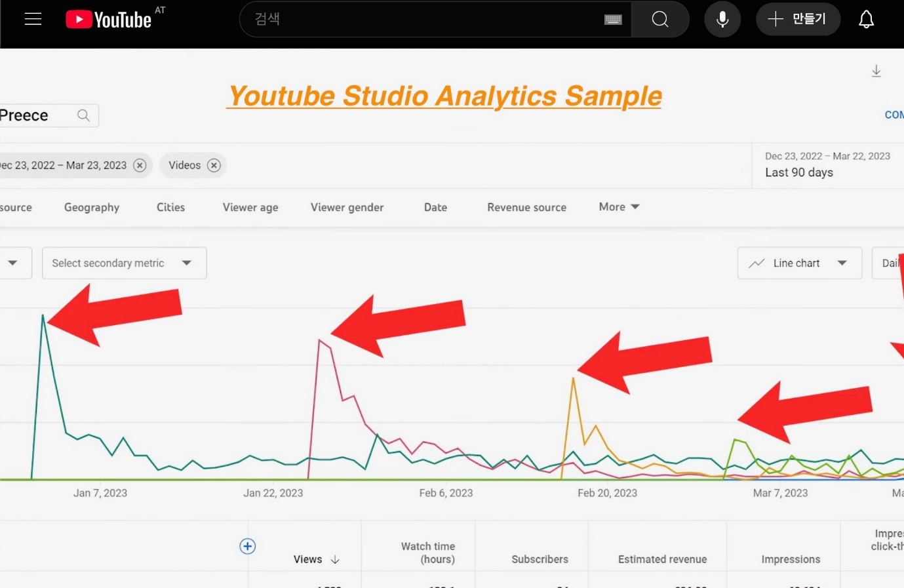Open the on-screen keyboard icon
Viewport: 904px width, 588px height.
[613, 20]
